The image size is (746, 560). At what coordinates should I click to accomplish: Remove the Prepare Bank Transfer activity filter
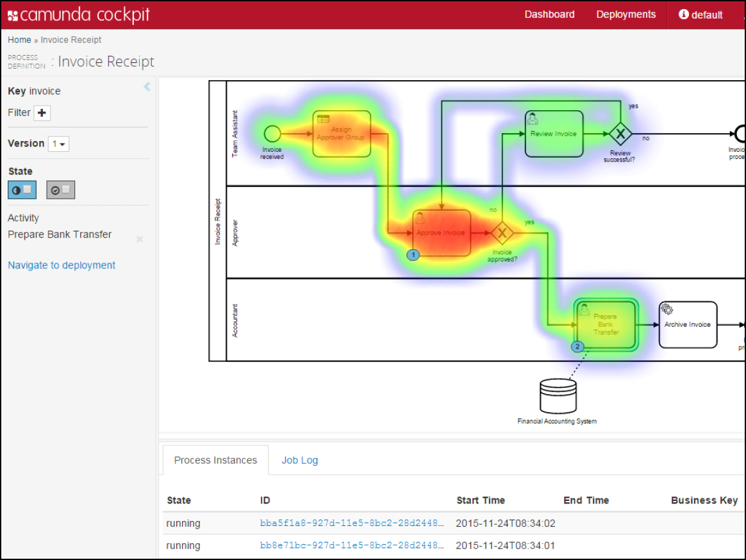point(140,239)
